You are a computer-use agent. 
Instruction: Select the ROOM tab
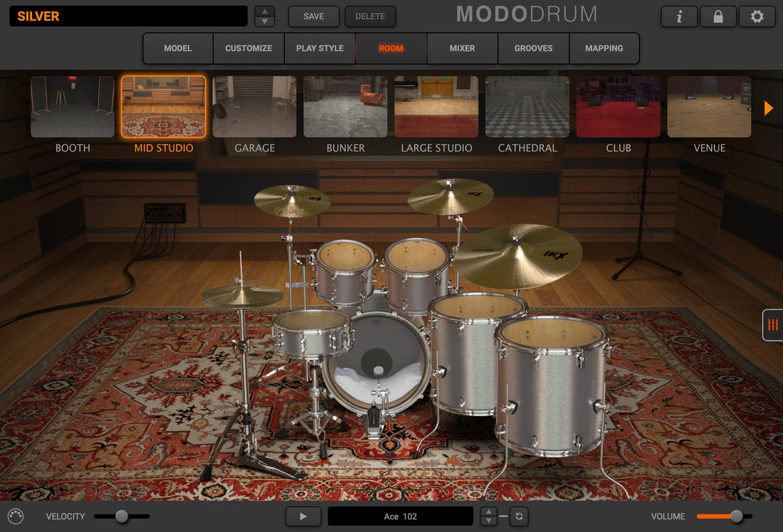tap(391, 48)
